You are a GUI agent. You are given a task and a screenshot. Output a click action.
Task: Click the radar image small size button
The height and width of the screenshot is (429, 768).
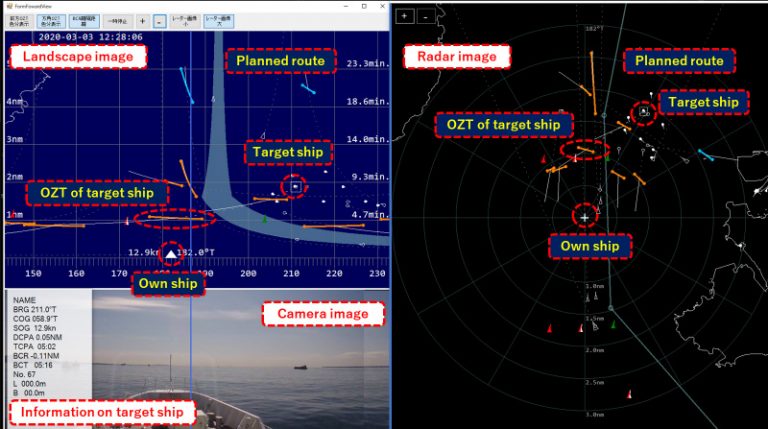coord(186,20)
